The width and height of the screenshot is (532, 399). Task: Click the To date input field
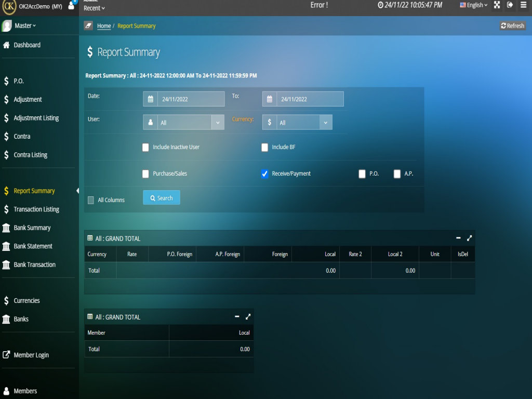(x=310, y=99)
